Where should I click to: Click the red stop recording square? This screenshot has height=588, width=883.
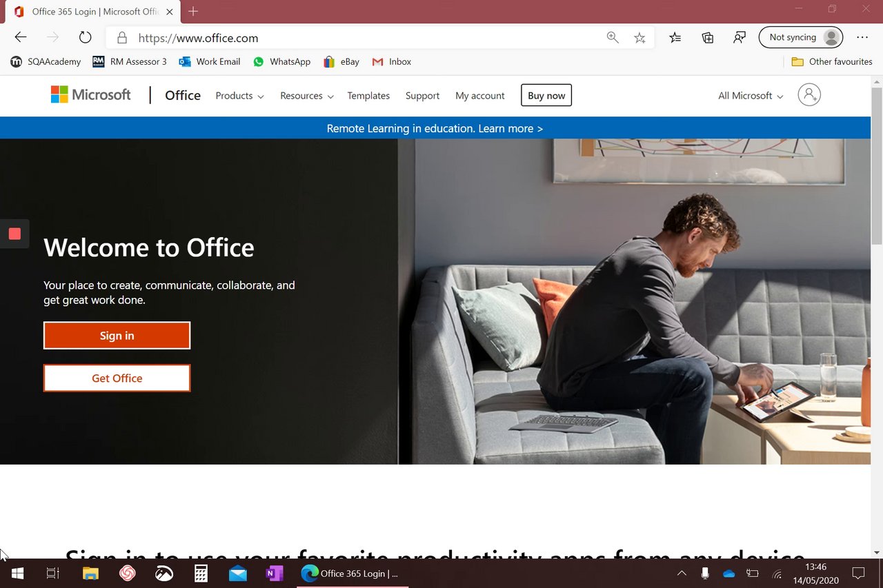coord(14,234)
